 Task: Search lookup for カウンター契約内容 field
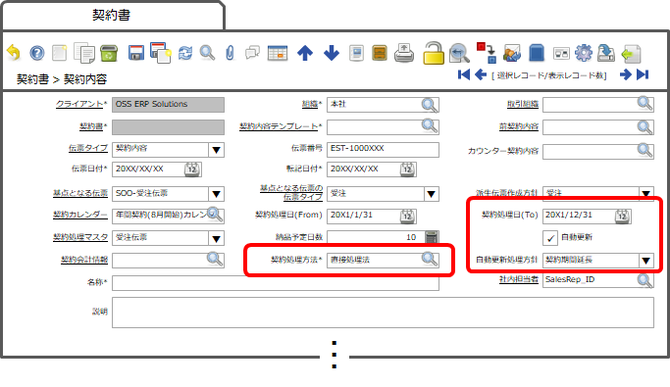click(645, 150)
